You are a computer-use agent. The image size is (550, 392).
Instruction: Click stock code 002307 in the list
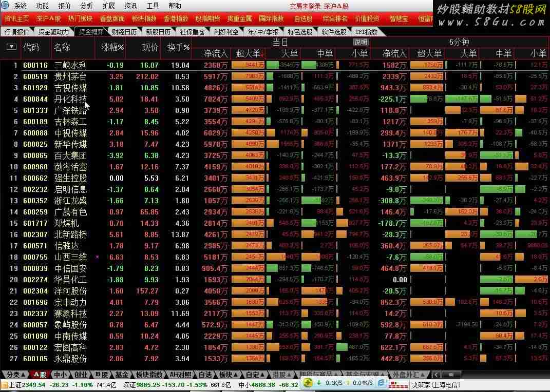pyautogui.click(x=35, y=234)
